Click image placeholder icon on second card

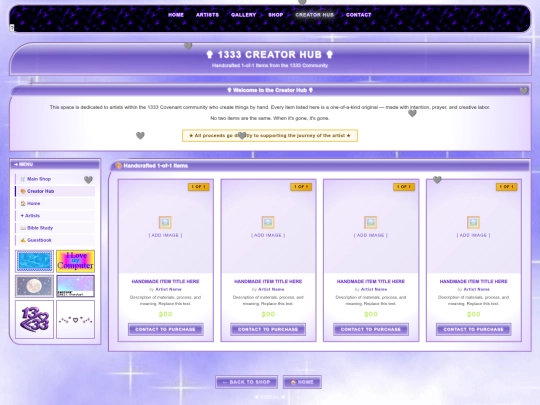click(268, 222)
